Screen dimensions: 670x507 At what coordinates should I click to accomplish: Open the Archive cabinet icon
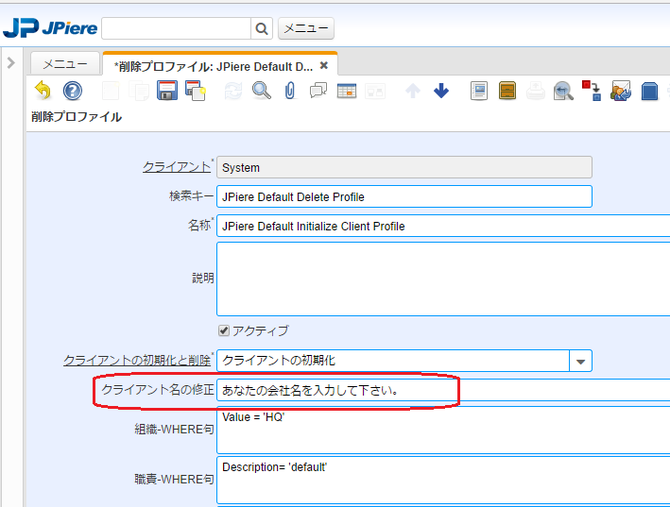[x=507, y=91]
